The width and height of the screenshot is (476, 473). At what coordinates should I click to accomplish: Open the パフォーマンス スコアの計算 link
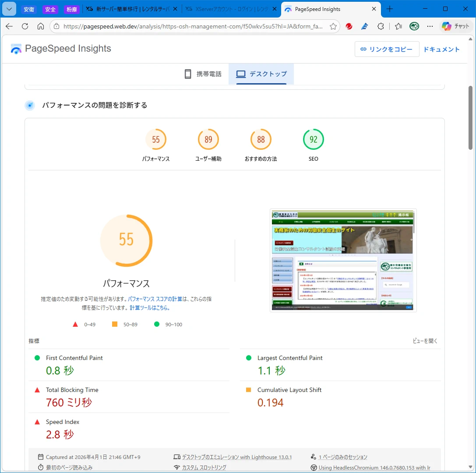[155, 299]
